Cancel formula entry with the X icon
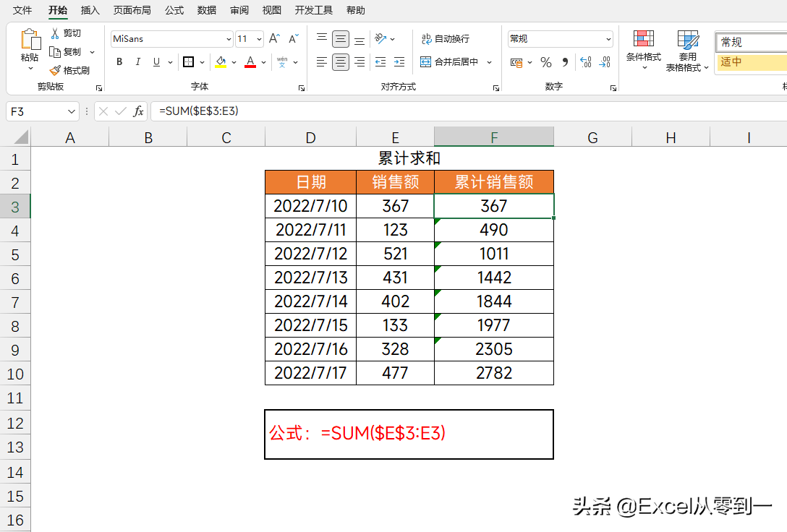787x532 pixels. [x=103, y=111]
